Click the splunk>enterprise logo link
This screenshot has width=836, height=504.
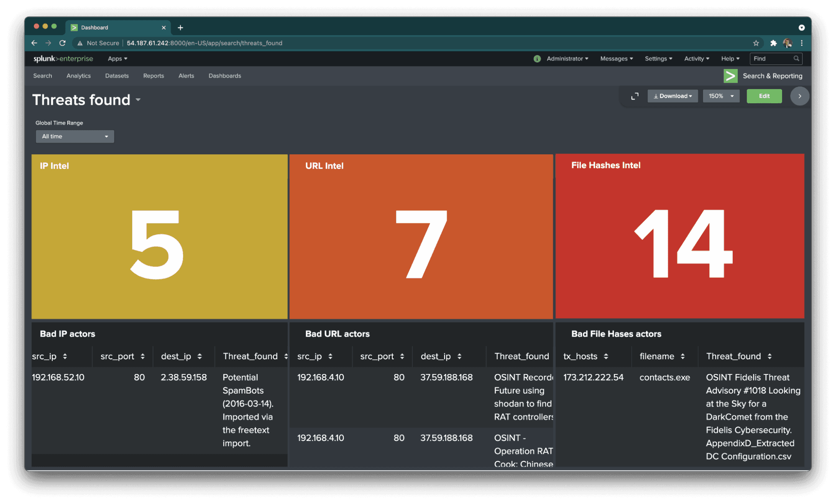(63, 59)
